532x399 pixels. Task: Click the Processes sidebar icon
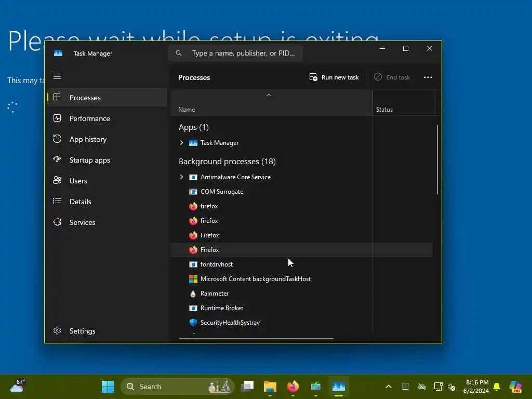click(x=57, y=97)
